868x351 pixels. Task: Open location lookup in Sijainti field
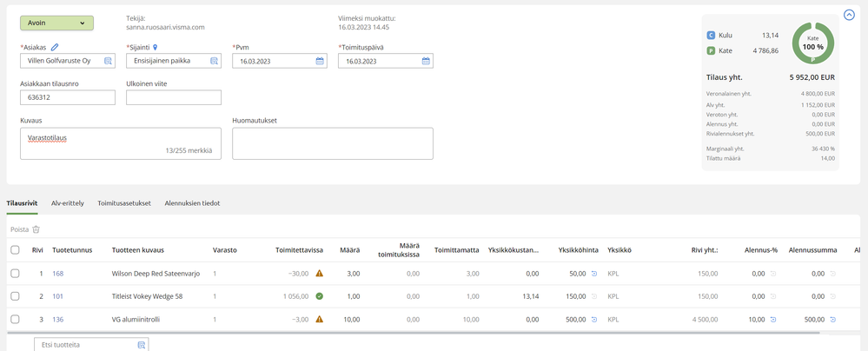point(214,61)
